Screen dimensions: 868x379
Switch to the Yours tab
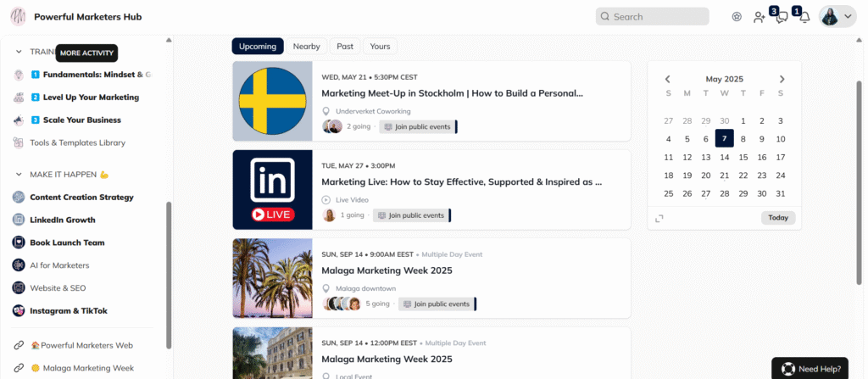[x=380, y=47]
